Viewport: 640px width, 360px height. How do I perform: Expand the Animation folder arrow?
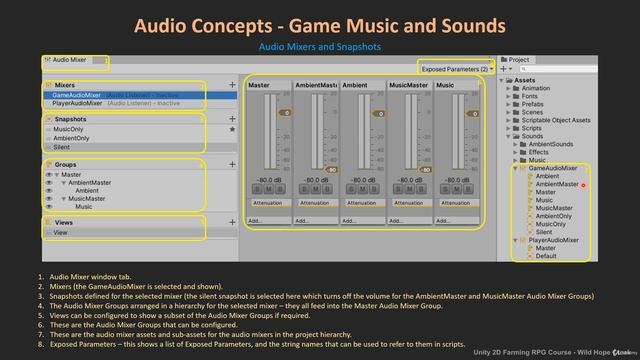point(509,88)
